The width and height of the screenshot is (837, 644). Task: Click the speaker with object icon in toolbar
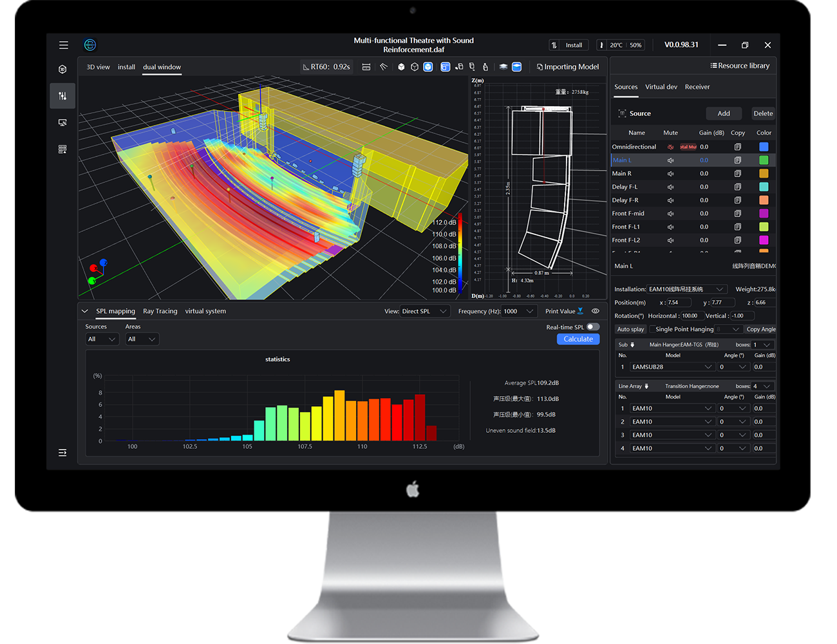[459, 67]
